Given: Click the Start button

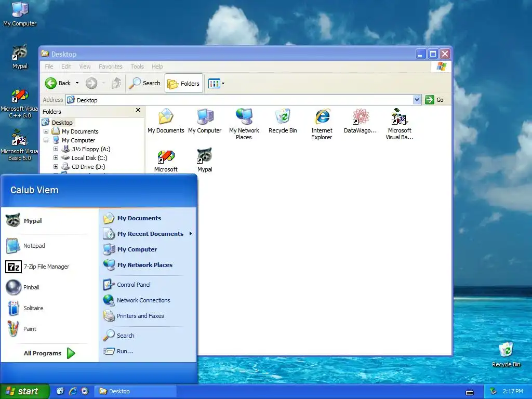Looking at the screenshot, I should [24, 391].
